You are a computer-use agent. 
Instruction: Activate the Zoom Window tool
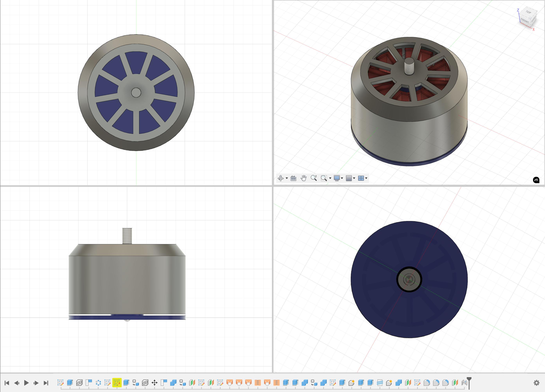tap(324, 178)
